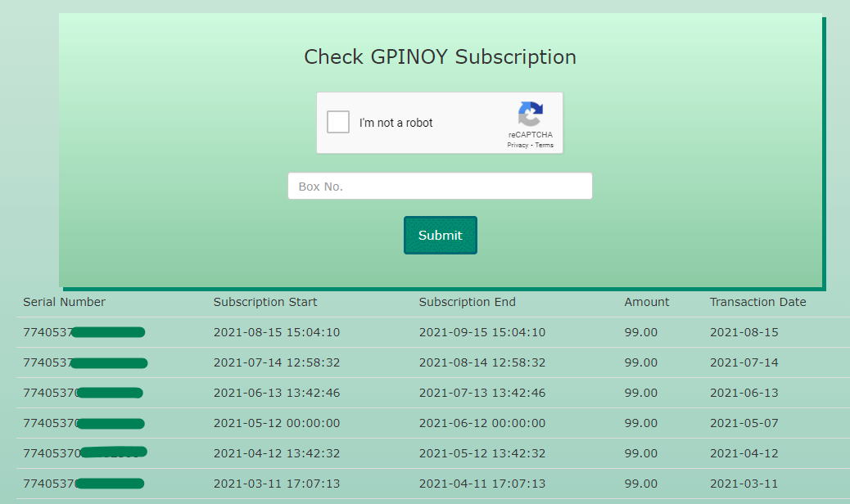Select the subscription row dated 2021-04-12
850x504 pixels.
(x=425, y=453)
